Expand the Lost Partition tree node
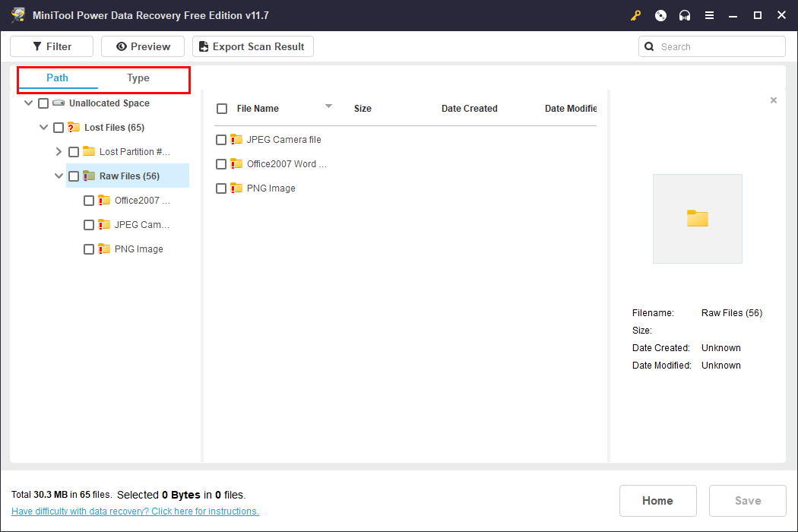Viewport: 798px width, 532px height. coord(59,152)
